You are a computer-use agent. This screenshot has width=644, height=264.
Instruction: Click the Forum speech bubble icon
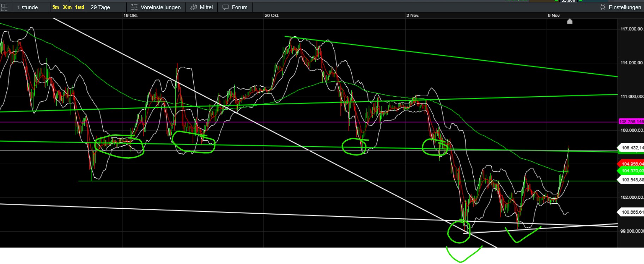click(226, 7)
